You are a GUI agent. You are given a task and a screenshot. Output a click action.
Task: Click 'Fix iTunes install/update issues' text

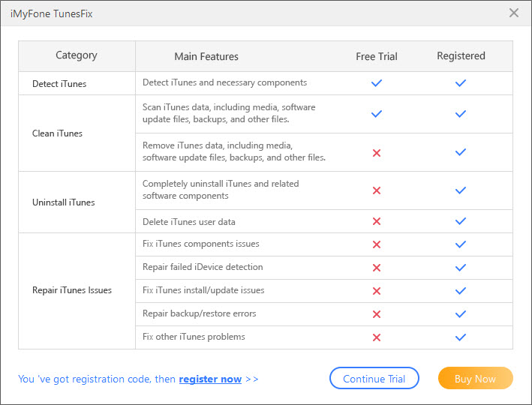tap(203, 290)
